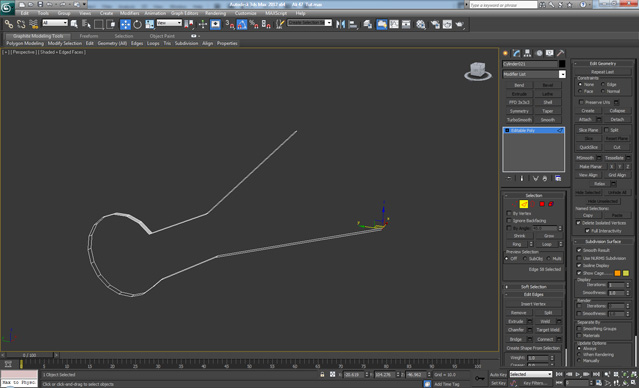Click the Rectangular Selection Region icon

pos(99,24)
